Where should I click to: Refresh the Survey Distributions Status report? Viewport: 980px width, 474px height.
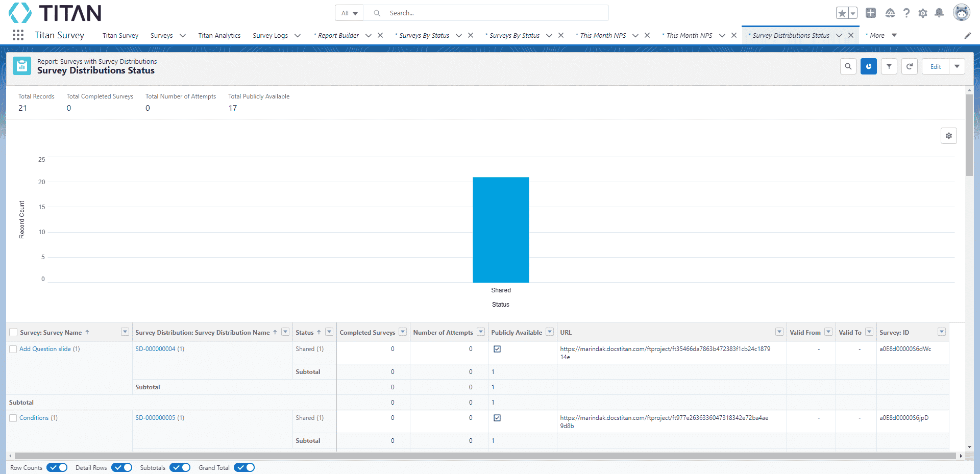[909, 66]
